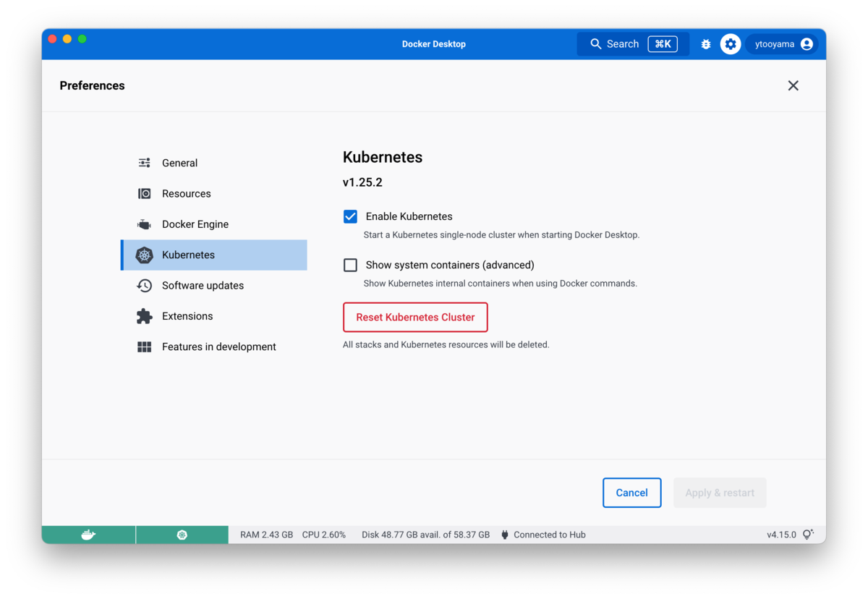Screen dimensions: 868x599
Task: Click the Resources disk icon
Action: pyautogui.click(x=145, y=193)
